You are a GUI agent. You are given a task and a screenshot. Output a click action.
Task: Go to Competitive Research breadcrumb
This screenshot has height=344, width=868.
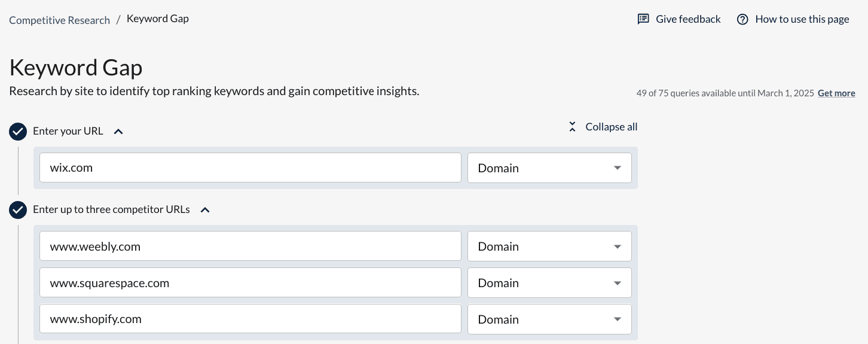point(60,20)
